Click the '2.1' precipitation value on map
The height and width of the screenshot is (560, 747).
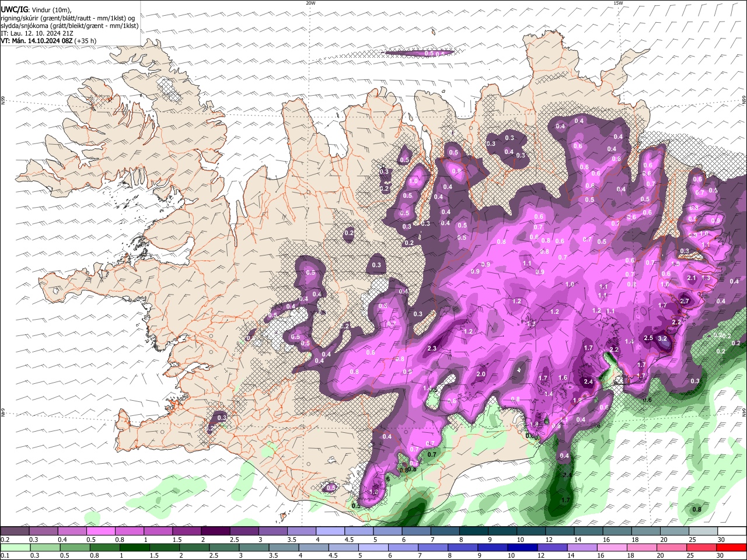[x=692, y=278]
